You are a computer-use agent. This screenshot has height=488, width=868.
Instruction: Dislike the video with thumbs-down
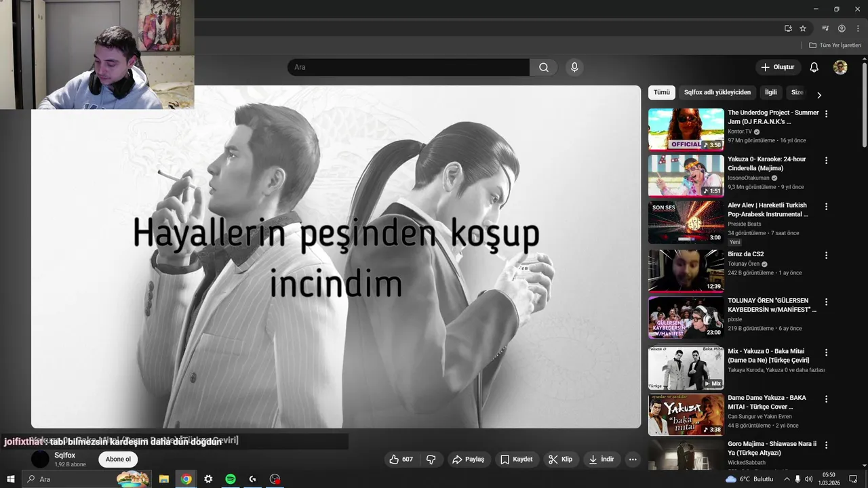431,459
